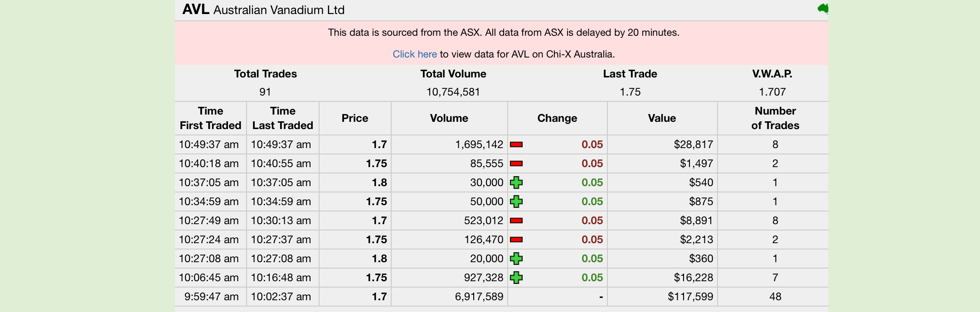Select the Number of Trades column header
Screen dimensions: 980x312
(x=775, y=118)
